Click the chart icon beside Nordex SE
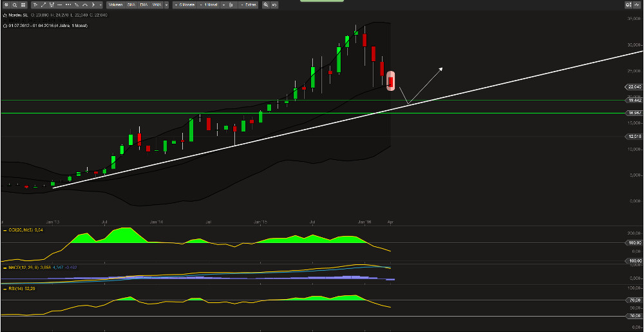Screen dimensions: 644x332 point(5,15)
